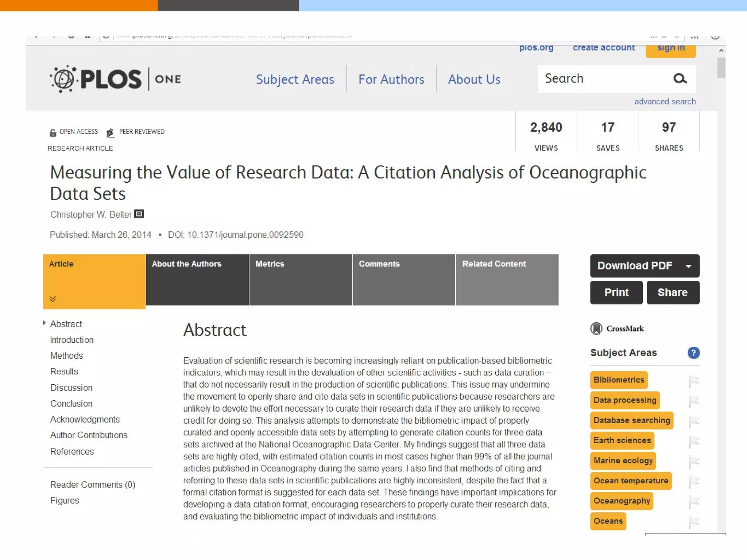
Task: Click inside the Search input field
Action: [602, 79]
